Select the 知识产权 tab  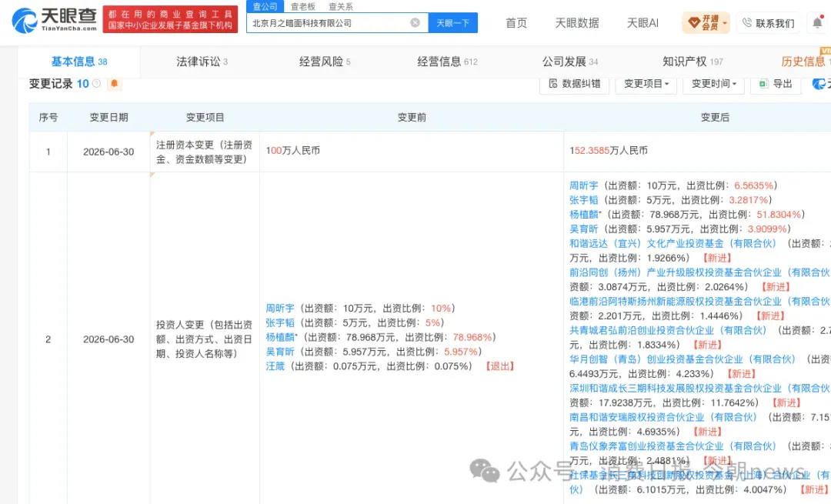(x=692, y=62)
